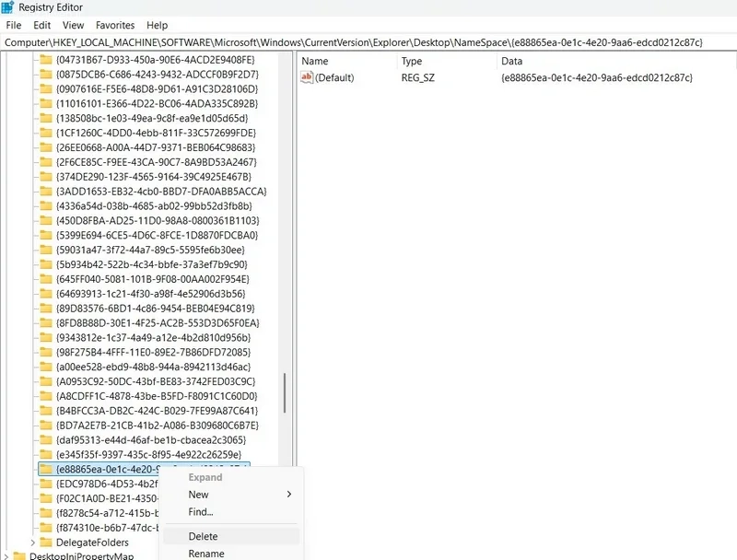The image size is (737, 560).
Task: Expand the DelegateFolders tree node arrow
Action: tap(32, 542)
